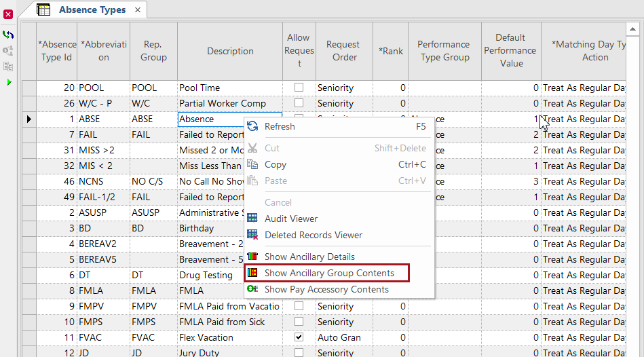Click the Show Pay Accessory Contents icon
644x357 pixels.
coord(252,289)
